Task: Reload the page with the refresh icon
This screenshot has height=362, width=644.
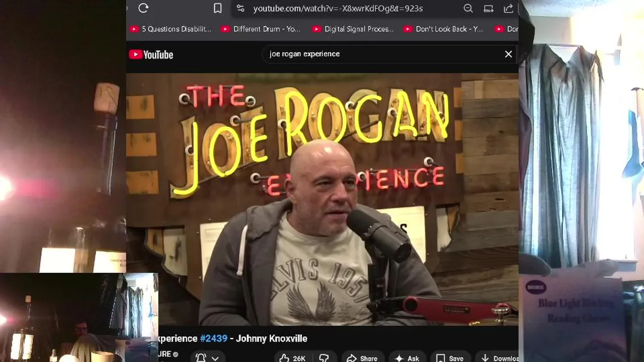Action: point(143,8)
